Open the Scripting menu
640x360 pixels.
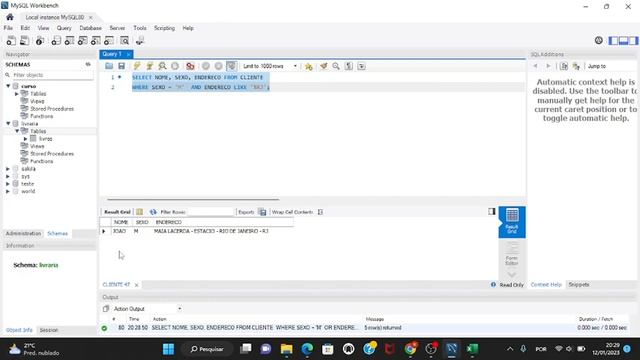tap(164, 28)
